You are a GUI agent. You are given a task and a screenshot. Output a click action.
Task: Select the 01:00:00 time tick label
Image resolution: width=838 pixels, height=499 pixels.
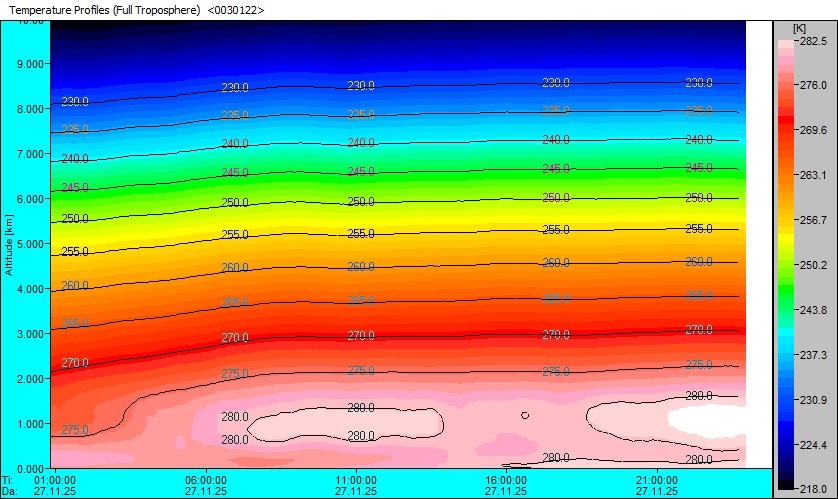pos(56,479)
